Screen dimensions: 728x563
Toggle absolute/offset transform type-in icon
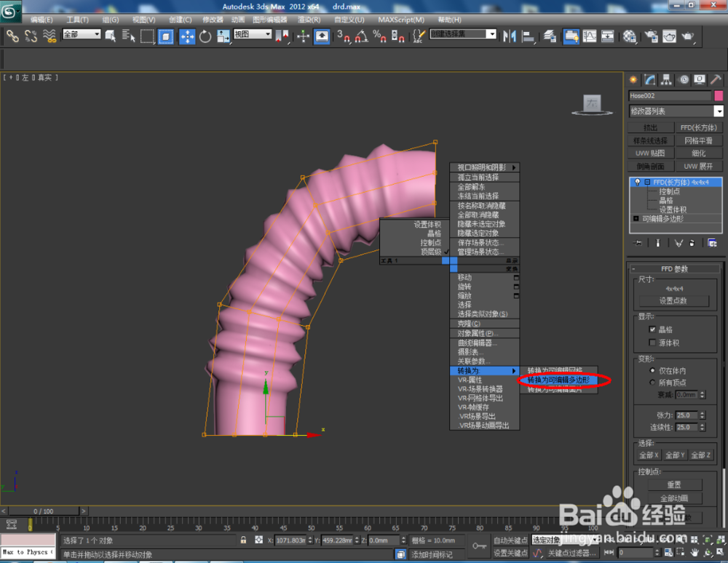258,540
